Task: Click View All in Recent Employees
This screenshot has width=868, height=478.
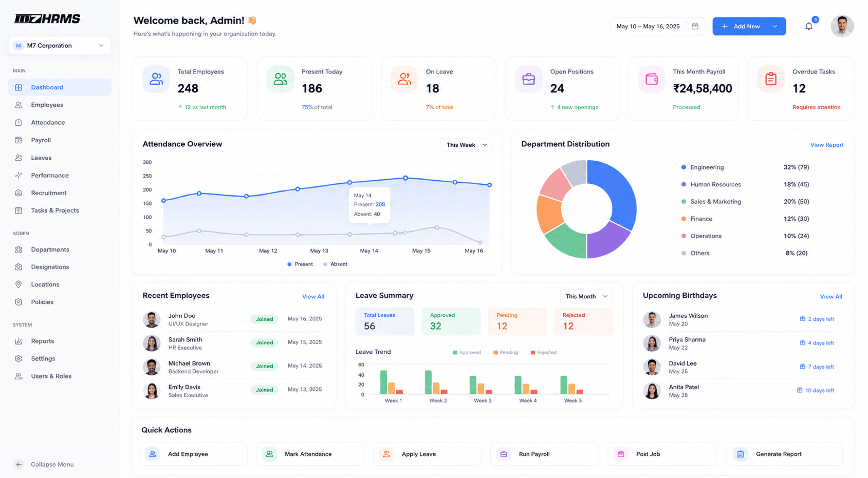Action: point(313,297)
